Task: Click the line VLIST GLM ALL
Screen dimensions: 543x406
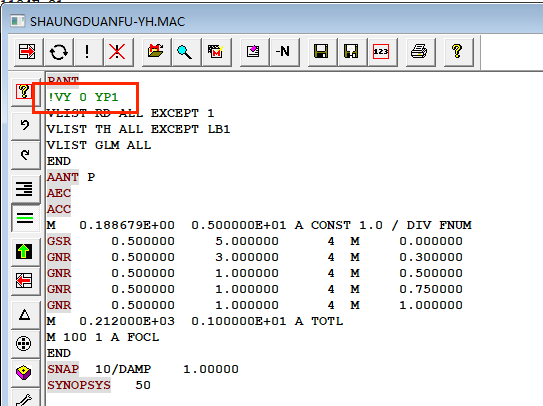Action: click(x=99, y=145)
